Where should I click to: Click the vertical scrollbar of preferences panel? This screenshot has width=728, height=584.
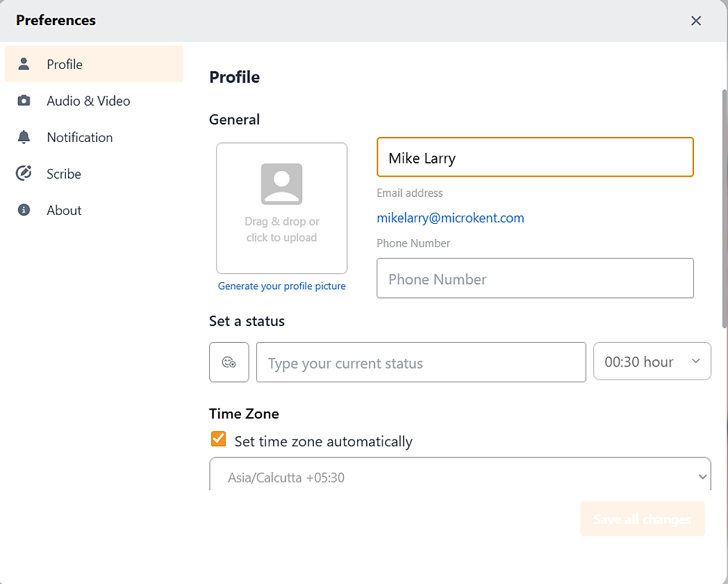coord(725,209)
